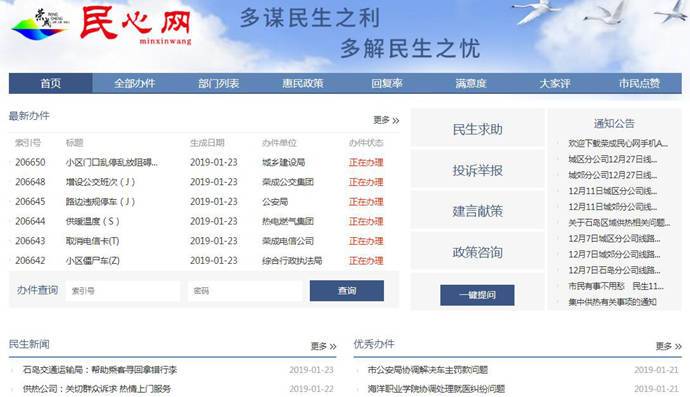
Task: Open the 市民点赞 navigation item
Action: [x=639, y=83]
